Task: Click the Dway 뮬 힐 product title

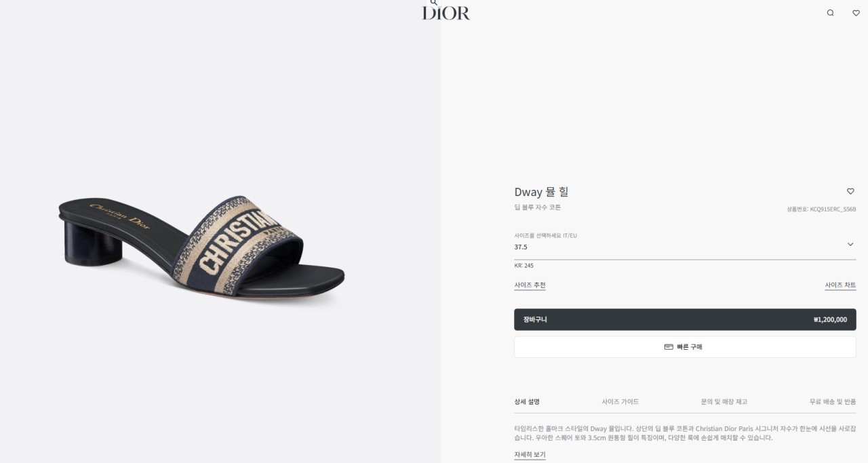Action: [541, 192]
